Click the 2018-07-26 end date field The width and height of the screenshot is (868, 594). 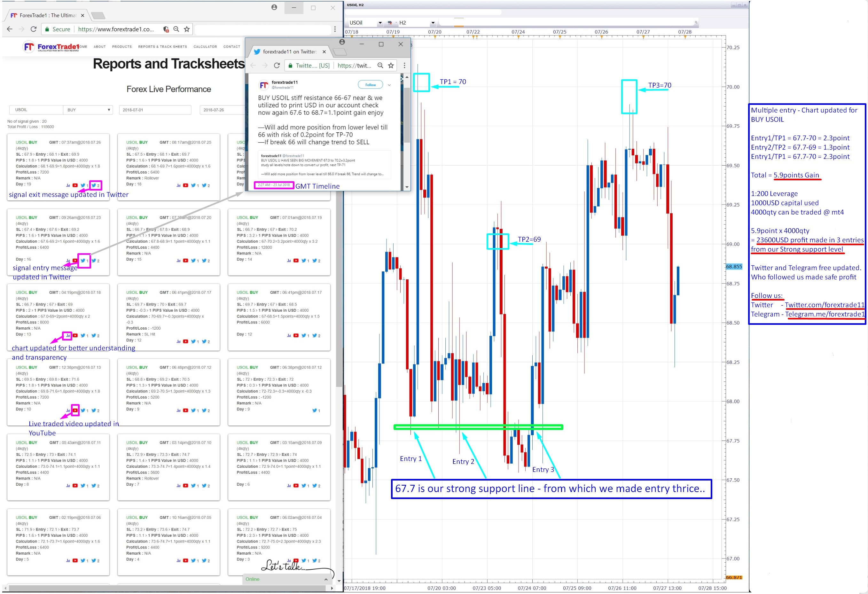click(x=222, y=110)
